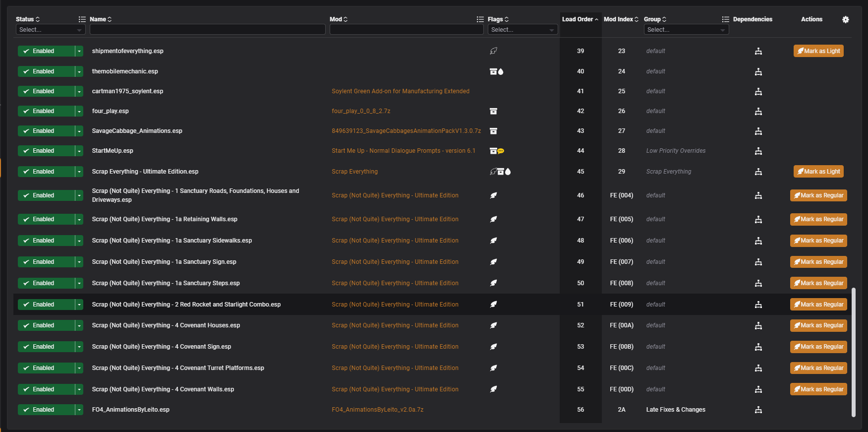Click the archive flag icon of four_play.esp
868x432 pixels.
point(493,111)
